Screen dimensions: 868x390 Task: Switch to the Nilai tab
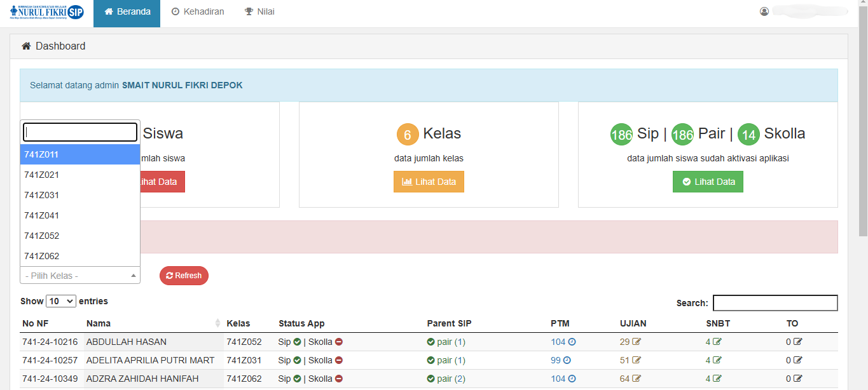click(259, 12)
